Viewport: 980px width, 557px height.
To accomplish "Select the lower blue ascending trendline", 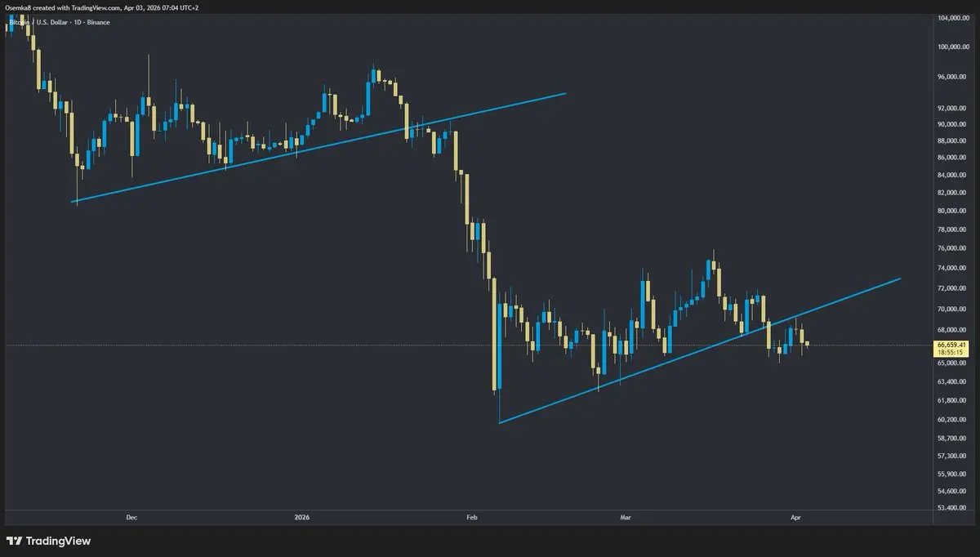I will (699, 350).
